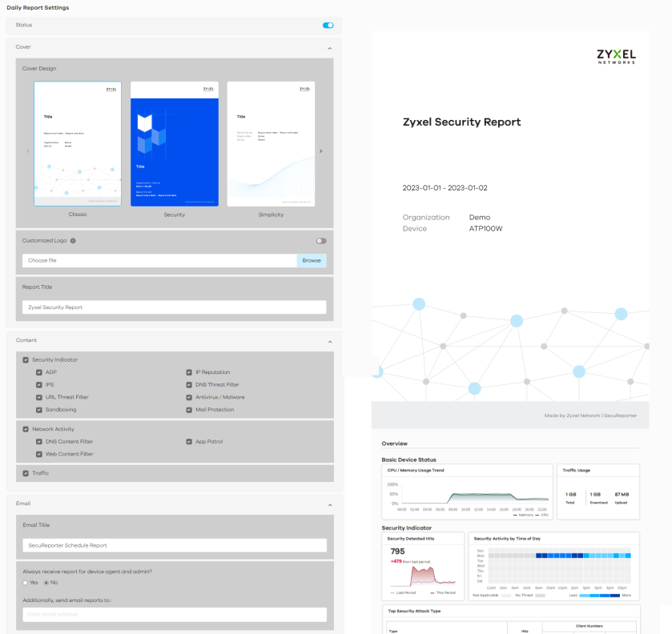This screenshot has height=634, width=672.
Task: Uncheck the Security Indicator checkbox
Action: pyautogui.click(x=26, y=360)
